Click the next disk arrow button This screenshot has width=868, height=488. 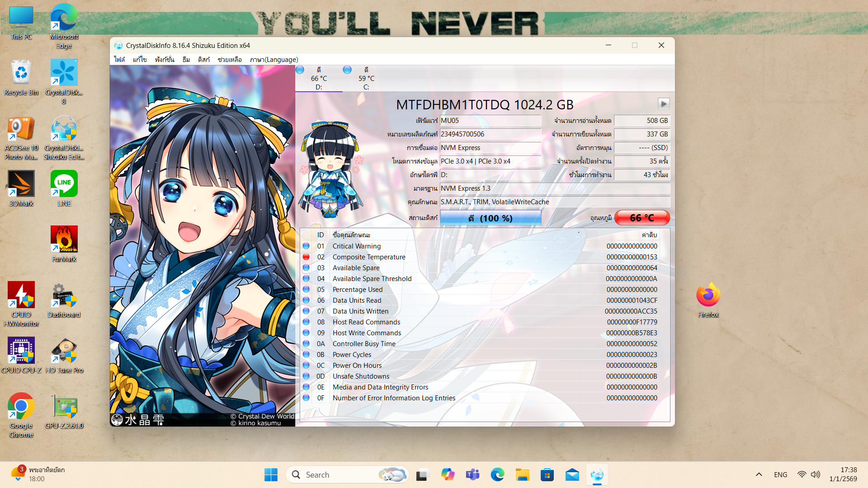tap(663, 104)
